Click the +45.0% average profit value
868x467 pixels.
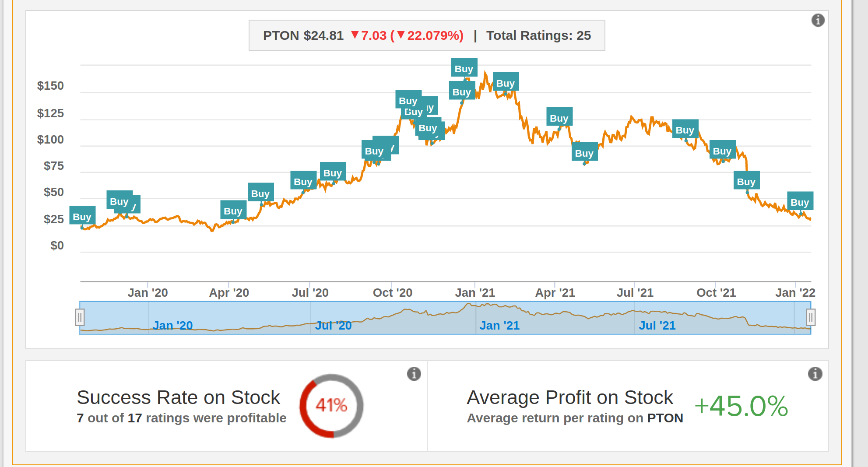coord(741,406)
